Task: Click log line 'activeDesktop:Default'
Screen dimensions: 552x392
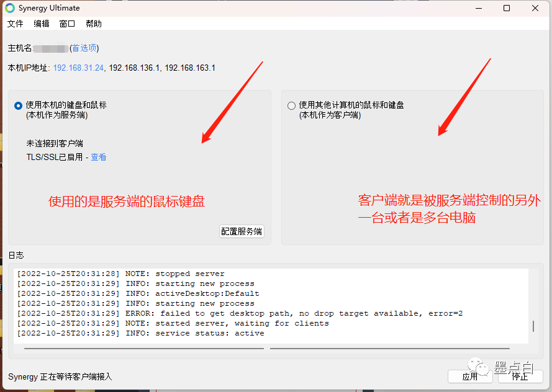Action: click(138, 293)
